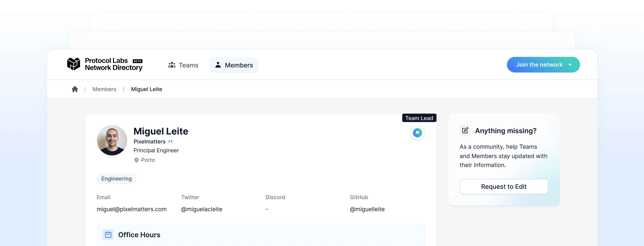Open the miguel@pixelmatters.com email link

pos(131,209)
